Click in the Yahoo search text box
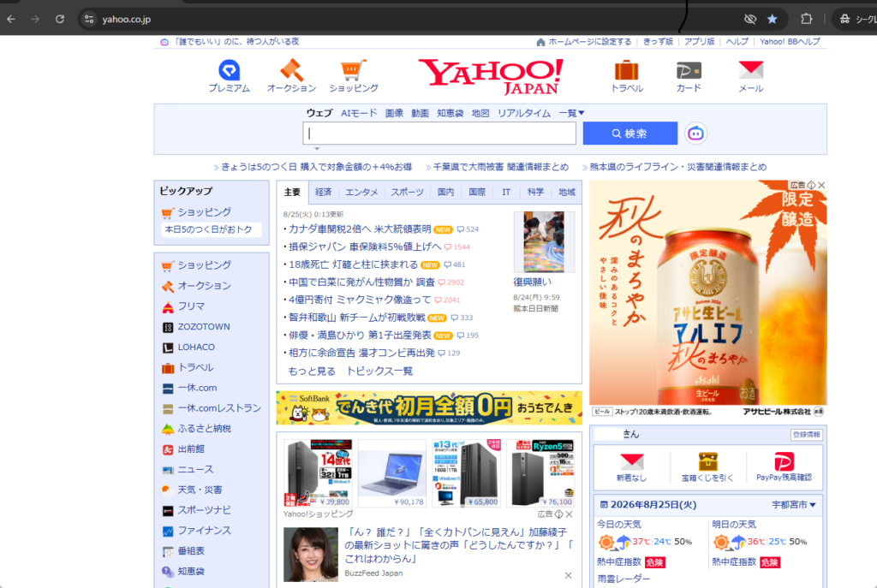The width and height of the screenshot is (877, 588). 439,134
